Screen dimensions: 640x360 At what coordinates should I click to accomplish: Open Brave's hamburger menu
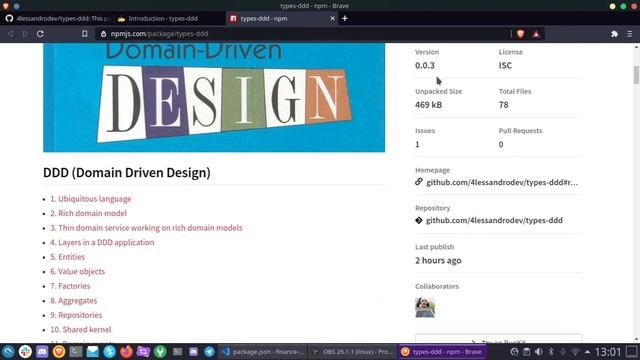click(x=630, y=34)
